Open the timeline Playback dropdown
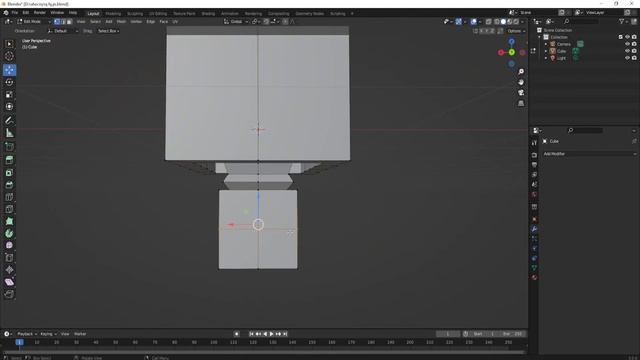 pyautogui.click(x=27, y=334)
